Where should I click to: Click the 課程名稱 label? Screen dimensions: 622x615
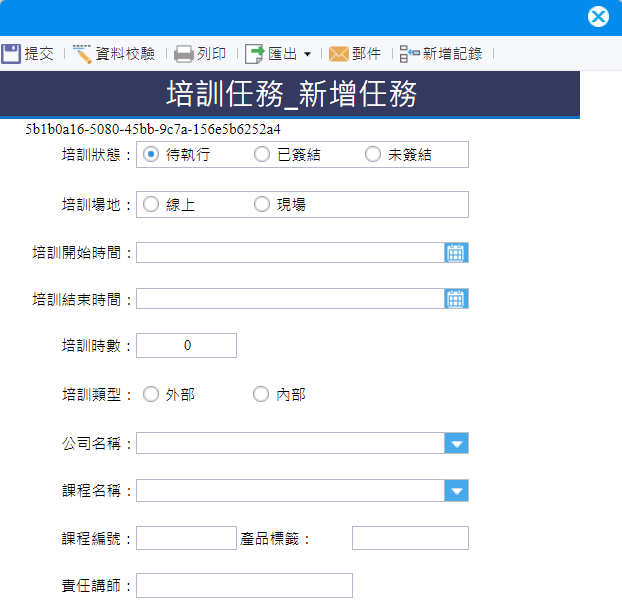(x=96, y=491)
